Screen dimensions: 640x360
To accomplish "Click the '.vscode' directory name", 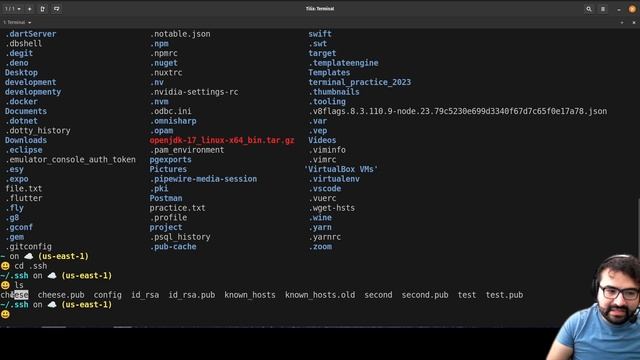I will pyautogui.click(x=325, y=188).
